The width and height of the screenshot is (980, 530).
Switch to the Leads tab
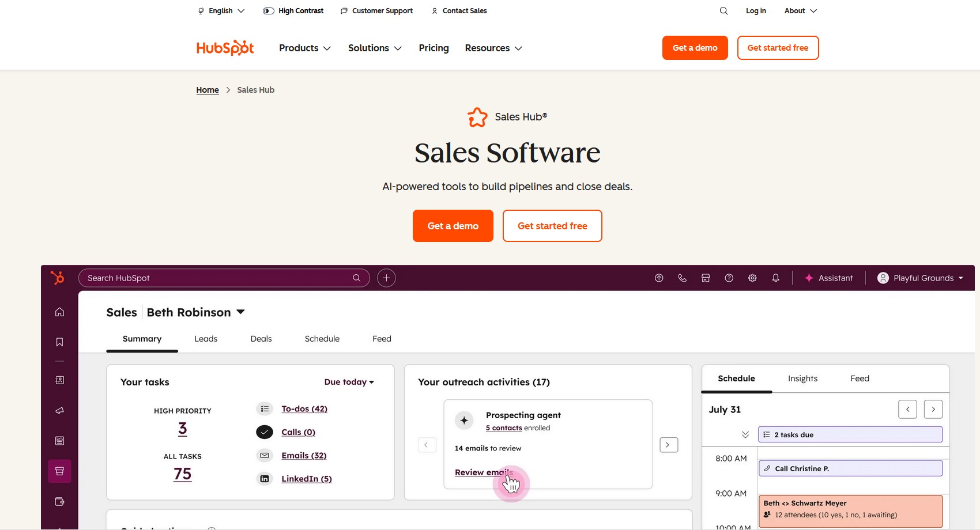pos(206,339)
